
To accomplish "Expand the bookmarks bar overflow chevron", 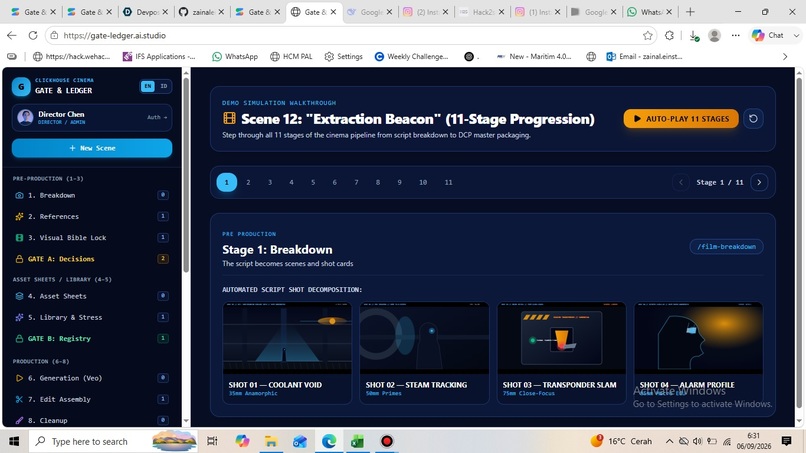I will [x=785, y=57].
